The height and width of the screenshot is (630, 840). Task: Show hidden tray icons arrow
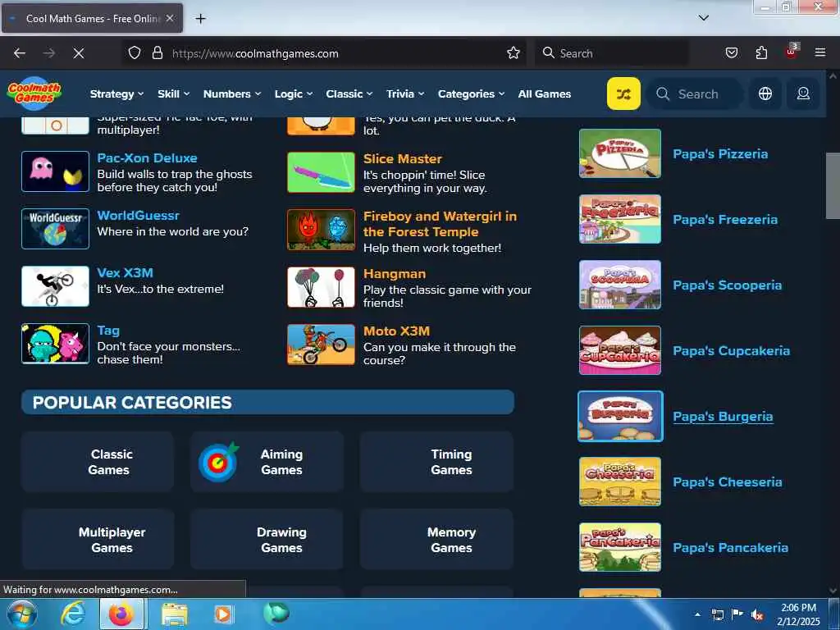tap(697, 615)
